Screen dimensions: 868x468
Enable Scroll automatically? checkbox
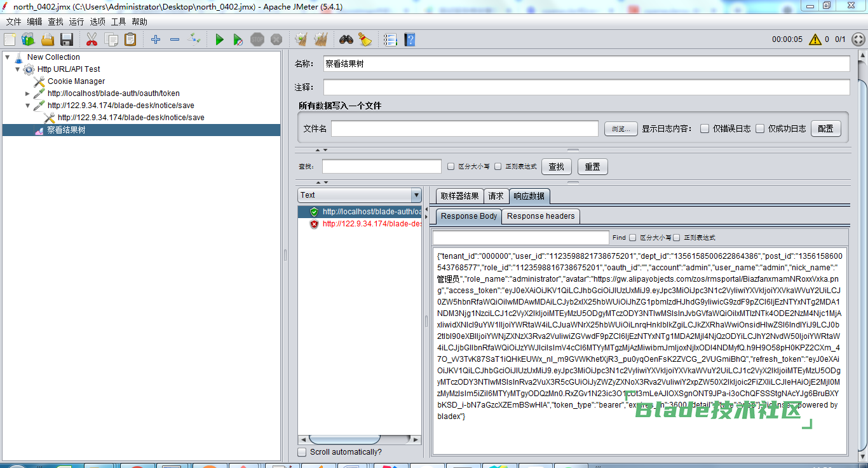(302, 452)
